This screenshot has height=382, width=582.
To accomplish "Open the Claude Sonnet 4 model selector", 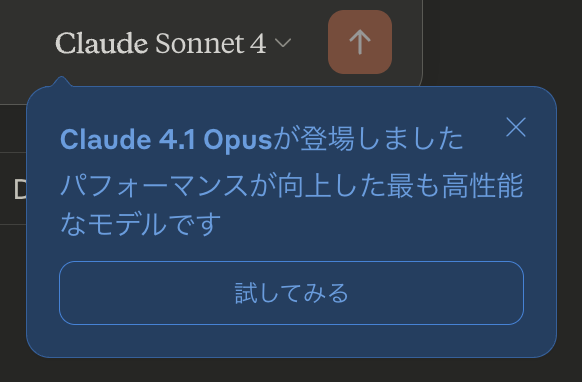I will pos(173,43).
